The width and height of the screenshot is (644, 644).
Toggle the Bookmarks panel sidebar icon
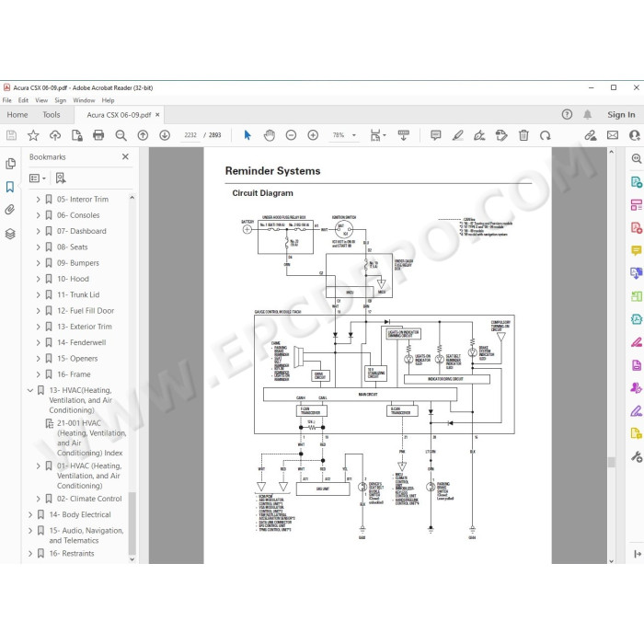(10, 187)
